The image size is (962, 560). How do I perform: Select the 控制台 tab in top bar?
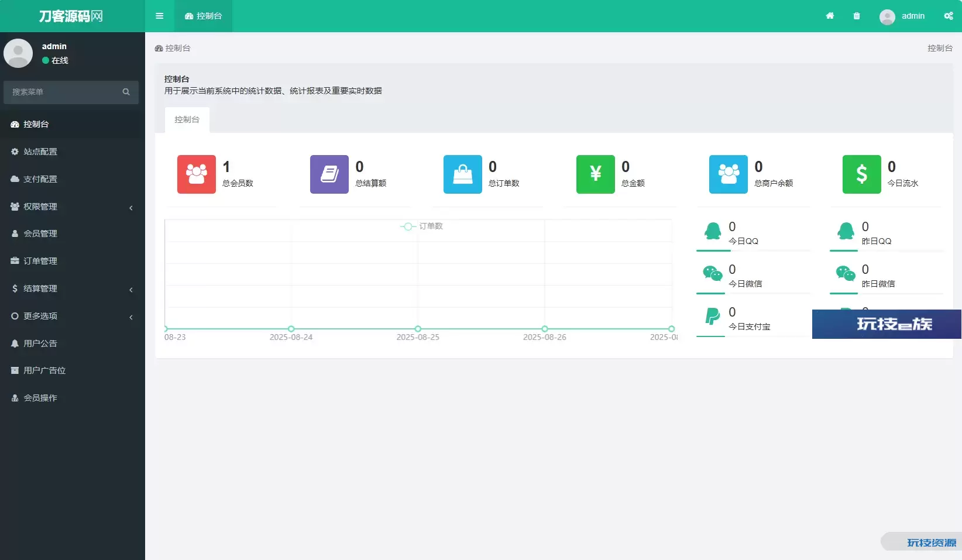coord(203,16)
